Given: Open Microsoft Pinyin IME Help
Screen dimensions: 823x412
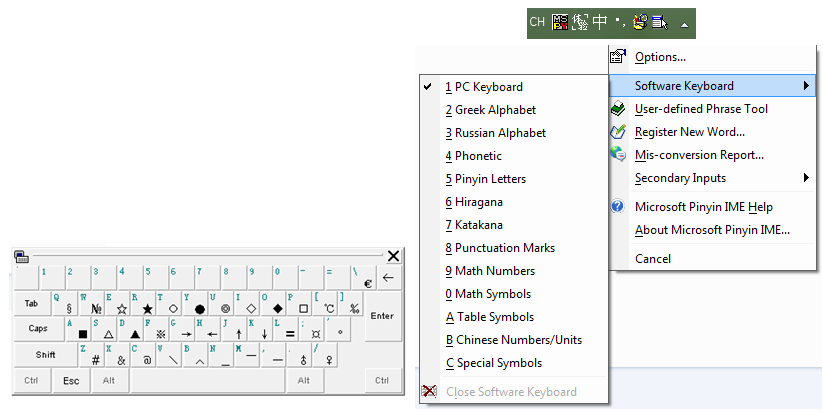Looking at the screenshot, I should click(703, 207).
